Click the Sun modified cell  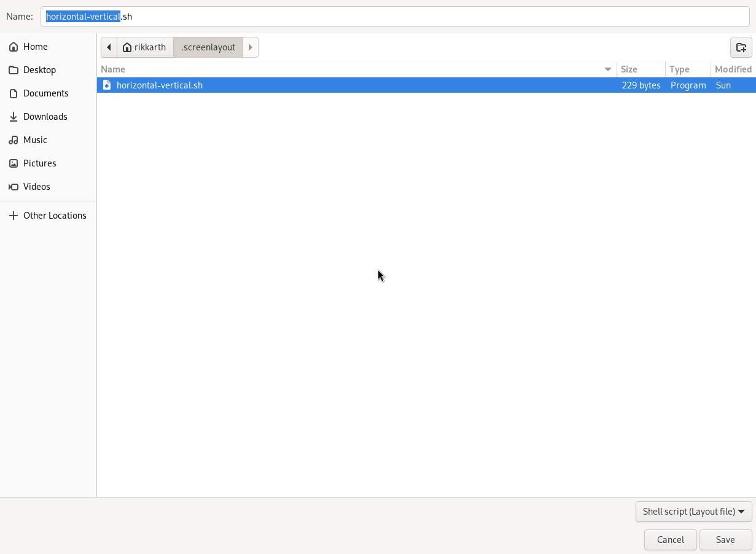[x=723, y=85]
